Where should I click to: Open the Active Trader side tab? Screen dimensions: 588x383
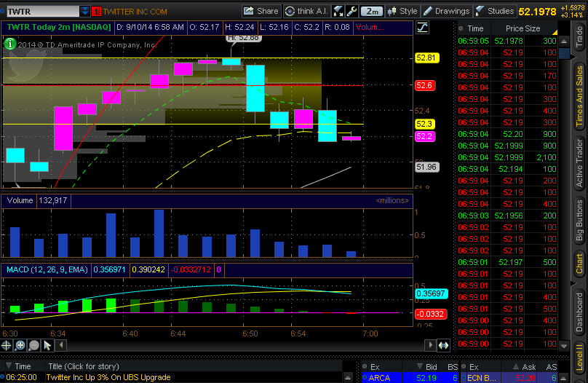[579, 163]
